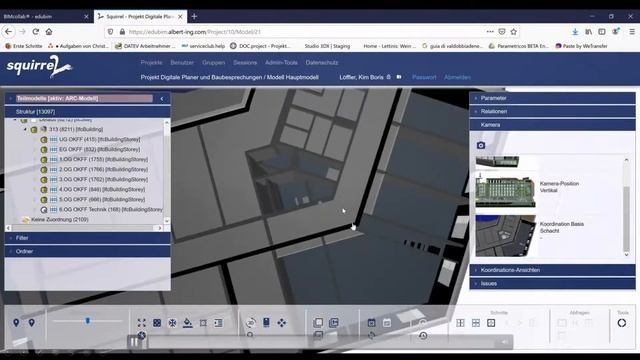Click the slider handle in bottom toolbar
Screen dimensions: 640x360
[87, 321]
